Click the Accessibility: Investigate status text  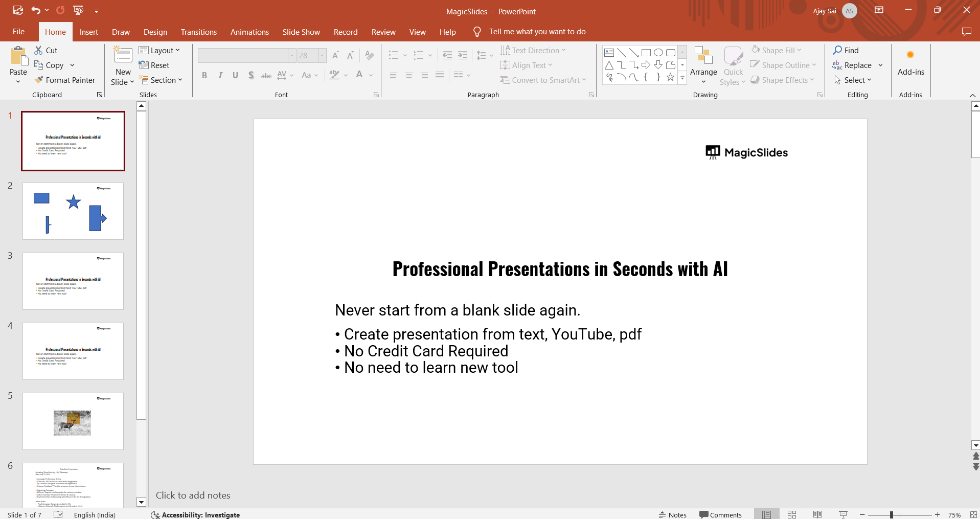click(200, 515)
